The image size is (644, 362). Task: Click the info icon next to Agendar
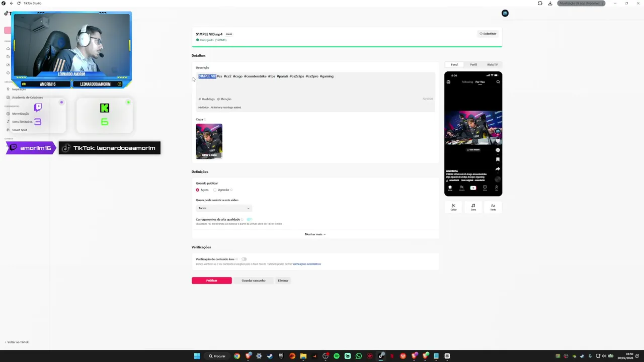[x=231, y=190]
